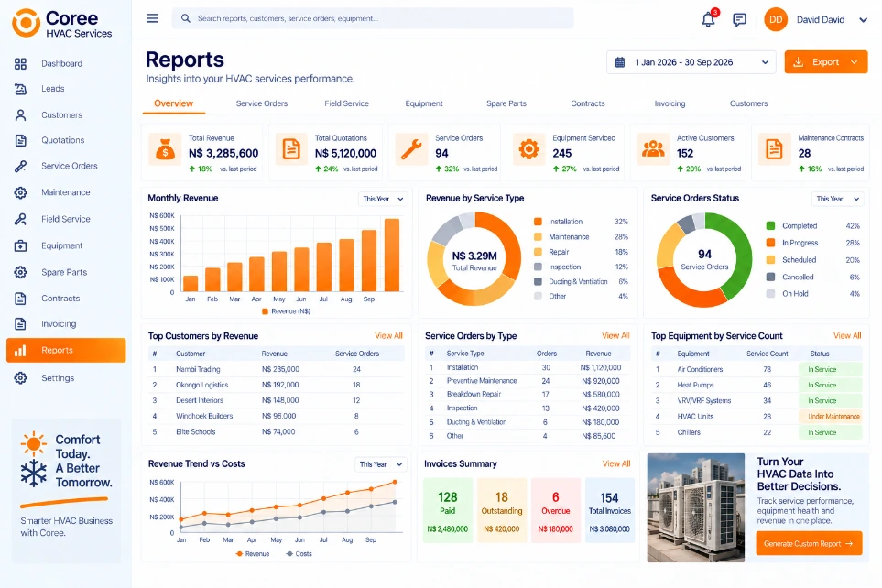Click the Equipment sidebar icon
This screenshot has width=882, height=588.
click(x=20, y=245)
